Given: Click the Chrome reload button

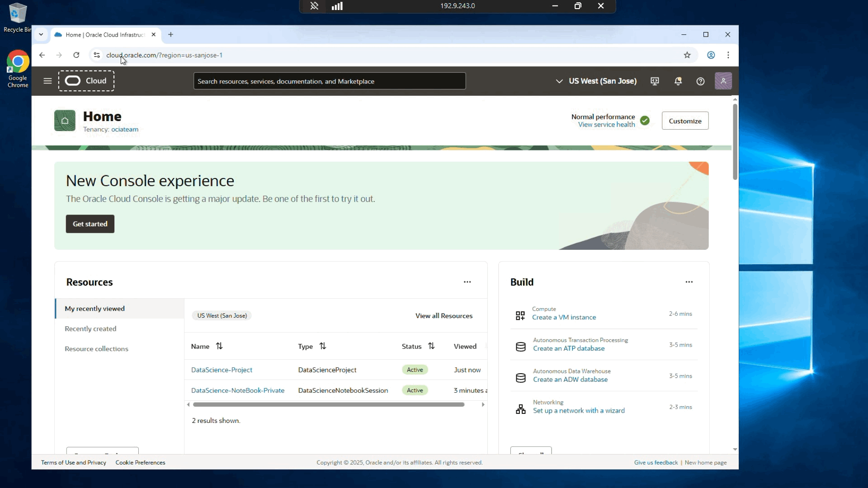Looking at the screenshot, I should pos(76,55).
